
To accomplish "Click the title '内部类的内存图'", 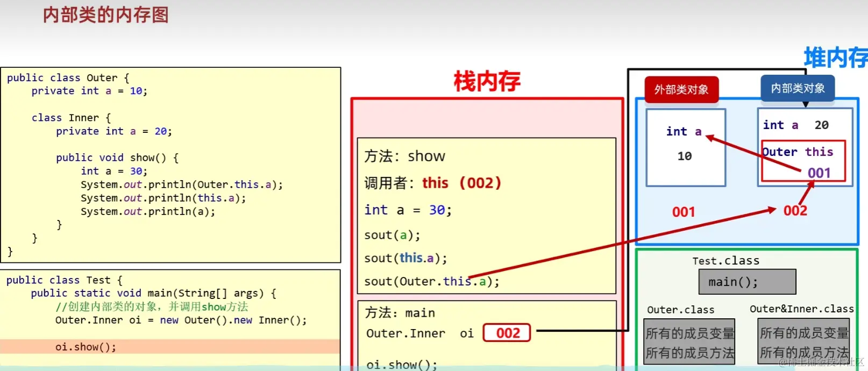I will [x=105, y=15].
